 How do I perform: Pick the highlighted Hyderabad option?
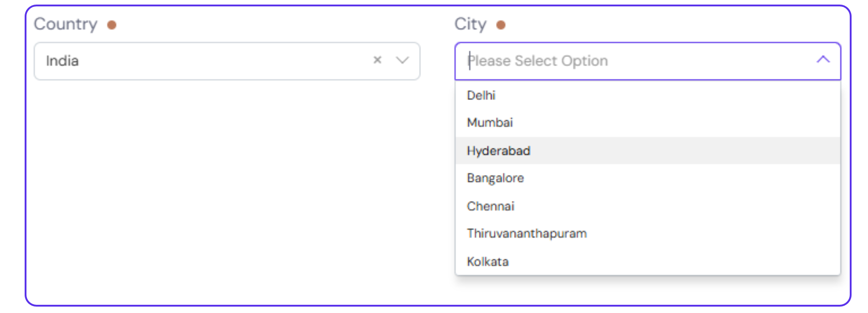pyautogui.click(x=498, y=151)
